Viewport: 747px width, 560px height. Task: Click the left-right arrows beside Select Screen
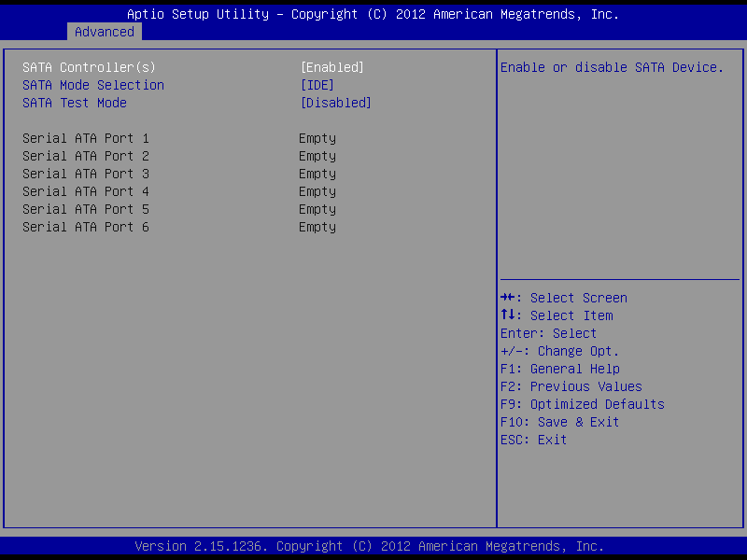click(509, 298)
